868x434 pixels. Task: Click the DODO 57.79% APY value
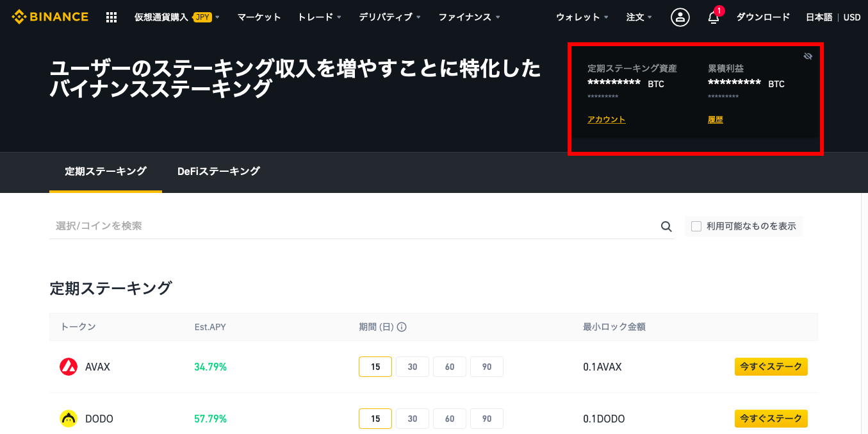point(211,419)
